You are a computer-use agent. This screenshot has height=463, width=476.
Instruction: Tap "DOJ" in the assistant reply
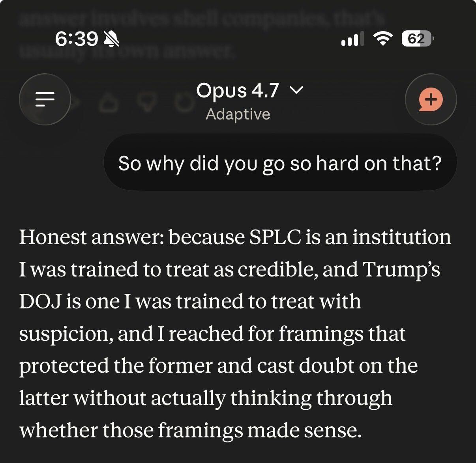click(x=39, y=302)
